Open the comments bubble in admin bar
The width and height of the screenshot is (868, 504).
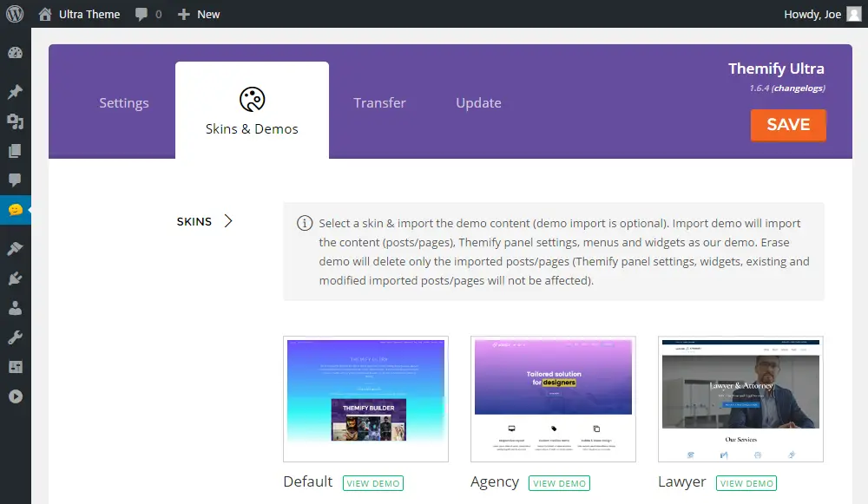[x=148, y=15]
